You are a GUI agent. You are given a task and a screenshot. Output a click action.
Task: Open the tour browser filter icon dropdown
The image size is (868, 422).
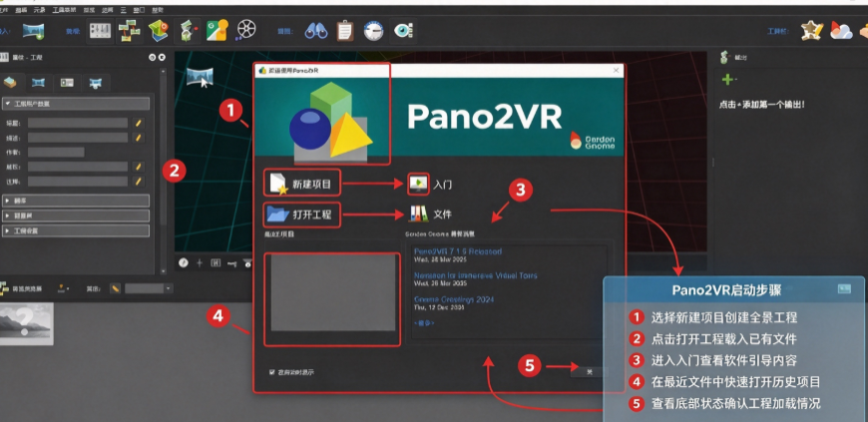tap(63, 288)
